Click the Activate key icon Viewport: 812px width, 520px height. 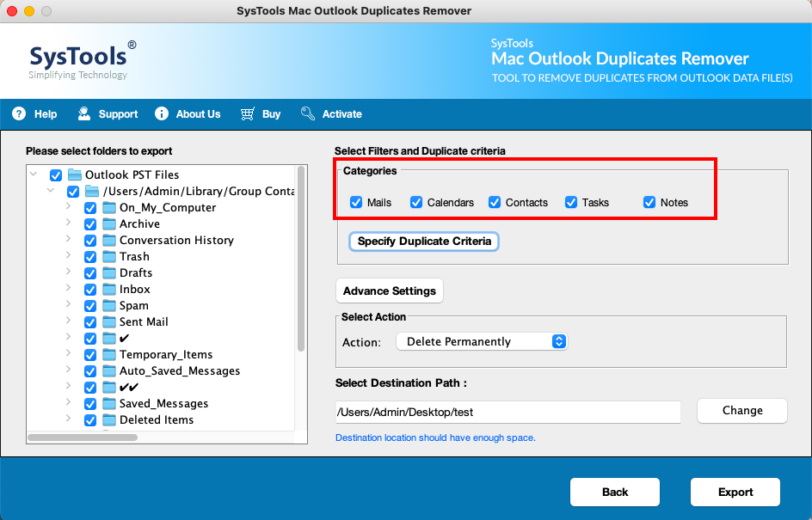308,113
